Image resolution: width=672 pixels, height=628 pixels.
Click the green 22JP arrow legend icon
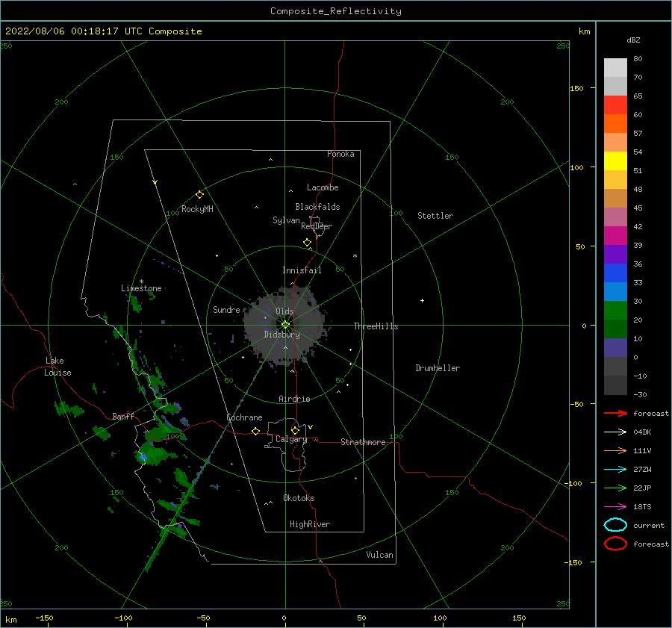[x=615, y=488]
